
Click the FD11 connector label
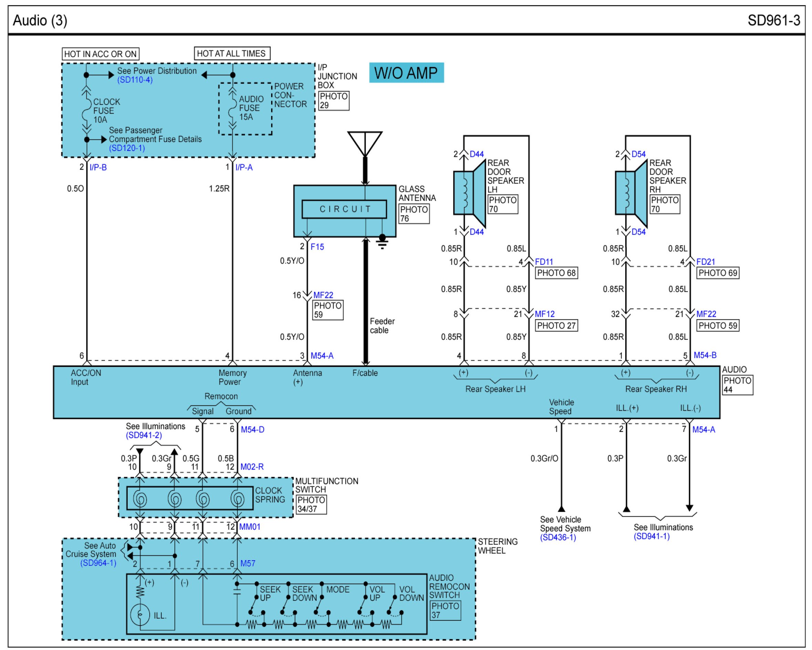coord(544,261)
